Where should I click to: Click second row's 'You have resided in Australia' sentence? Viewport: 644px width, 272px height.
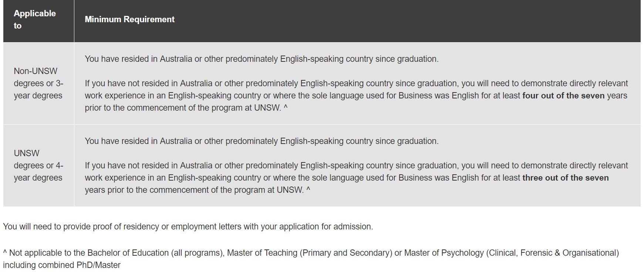pos(262,141)
